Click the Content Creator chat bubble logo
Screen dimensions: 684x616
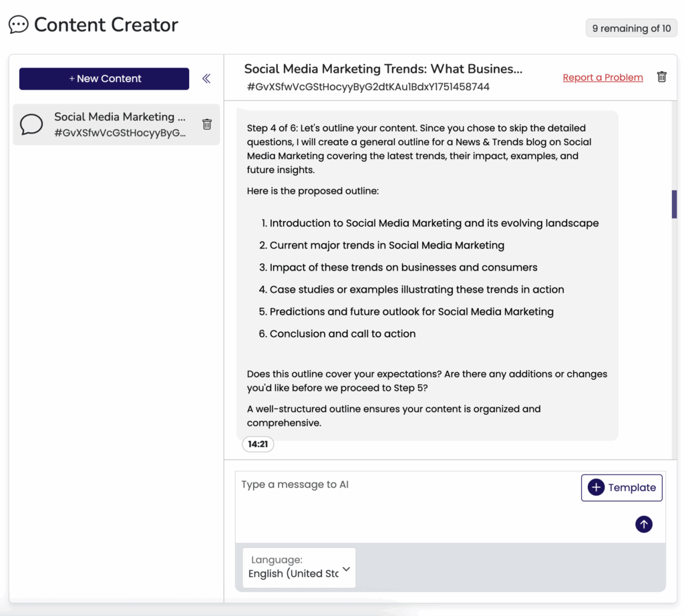point(18,25)
